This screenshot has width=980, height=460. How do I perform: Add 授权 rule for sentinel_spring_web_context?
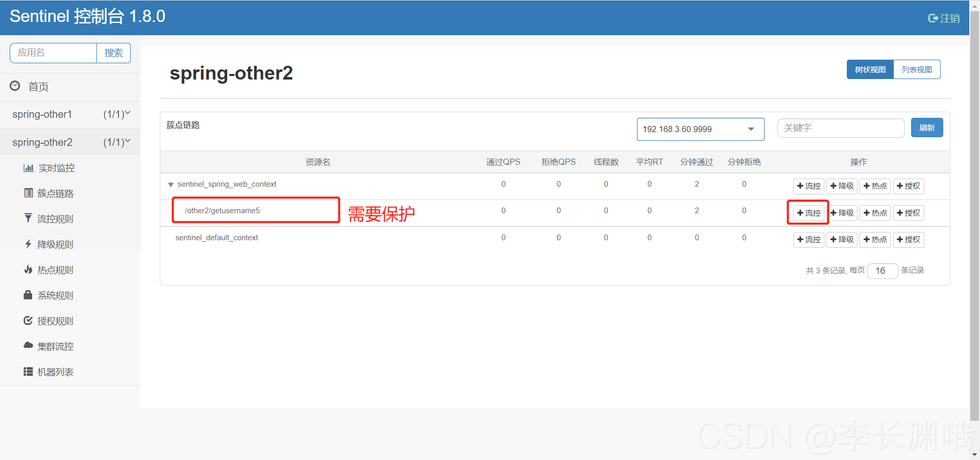[x=909, y=186]
